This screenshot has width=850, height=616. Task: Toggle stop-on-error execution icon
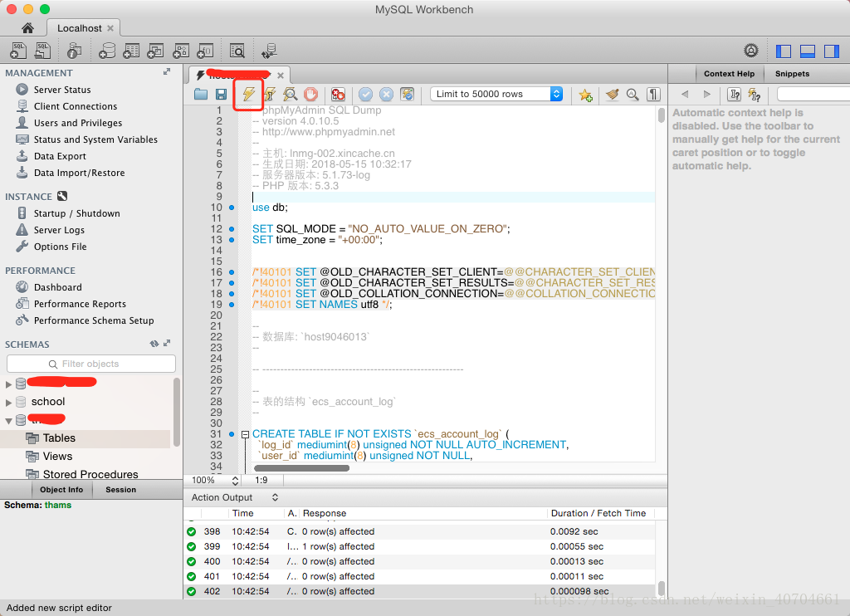[x=339, y=95]
